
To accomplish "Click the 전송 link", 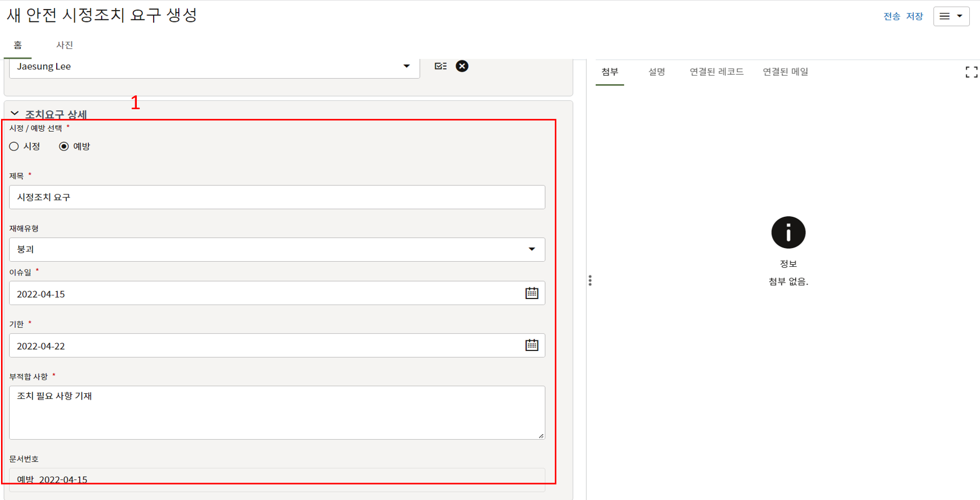I will click(891, 16).
